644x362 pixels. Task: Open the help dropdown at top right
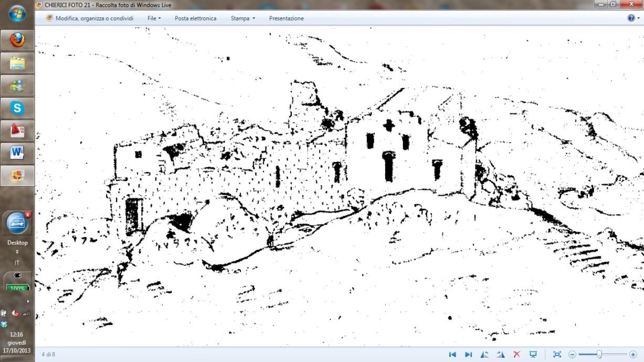tap(633, 18)
